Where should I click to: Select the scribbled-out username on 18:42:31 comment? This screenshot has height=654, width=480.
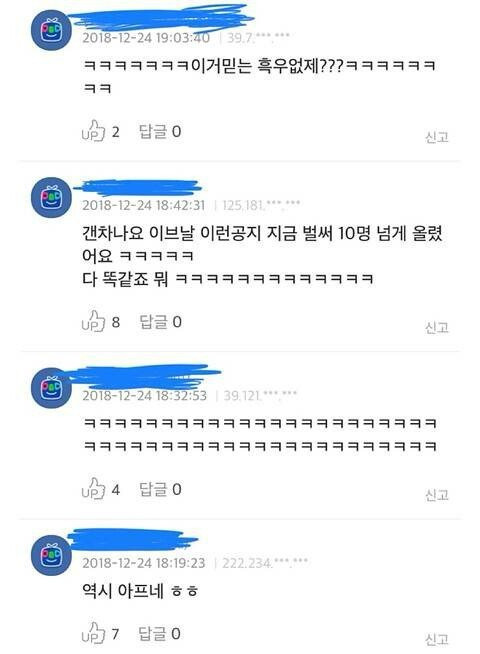(x=138, y=188)
